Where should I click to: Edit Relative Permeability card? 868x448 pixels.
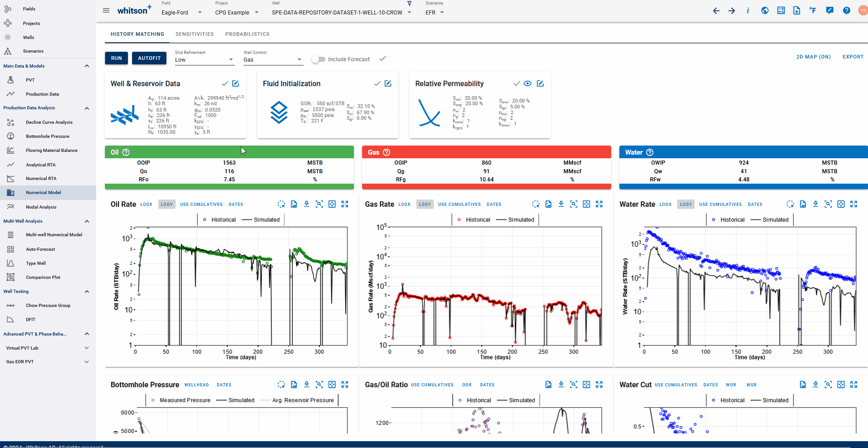540,83
